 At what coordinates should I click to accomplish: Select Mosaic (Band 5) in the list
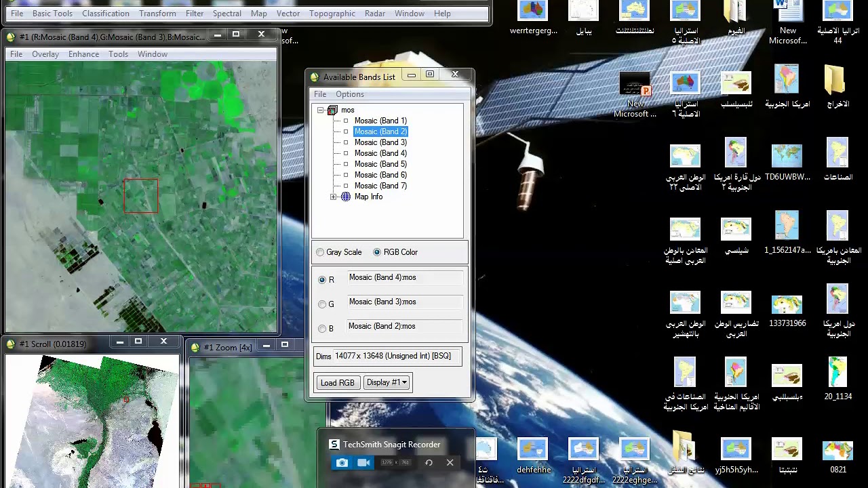pyautogui.click(x=380, y=164)
